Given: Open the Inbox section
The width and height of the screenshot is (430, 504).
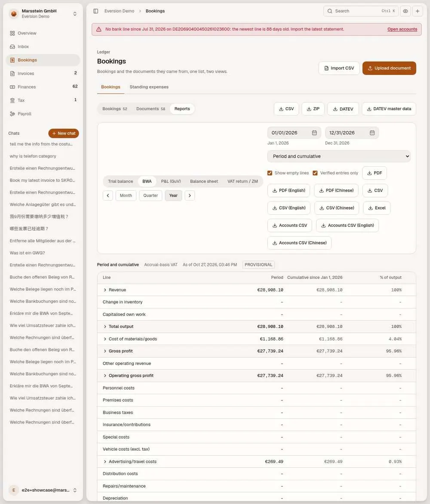Looking at the screenshot, I should click(x=43, y=46).
